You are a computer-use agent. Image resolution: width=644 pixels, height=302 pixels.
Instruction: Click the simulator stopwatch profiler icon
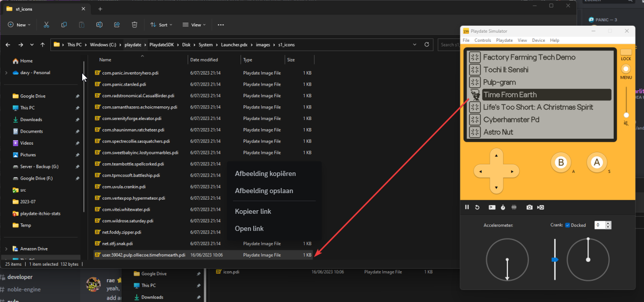[503, 207]
